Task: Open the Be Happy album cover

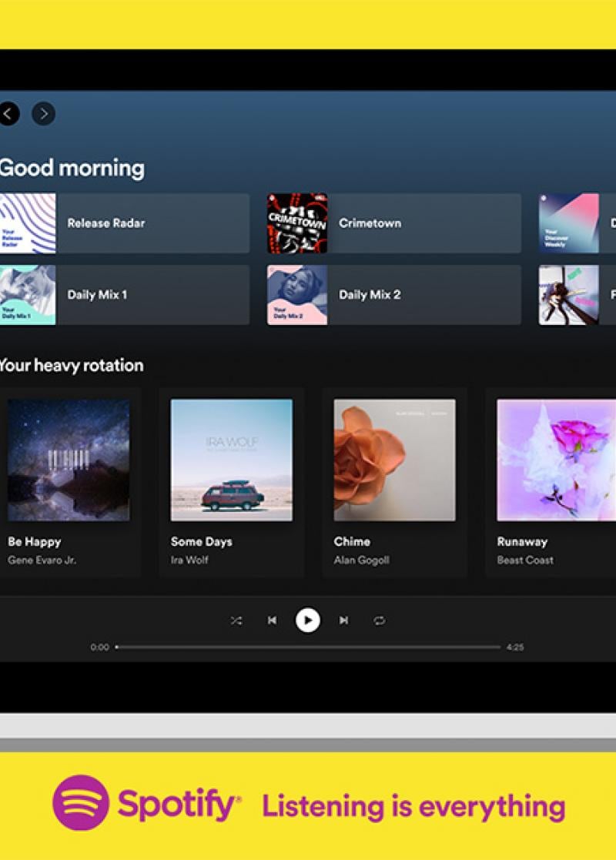Action: pyautogui.click(x=69, y=460)
